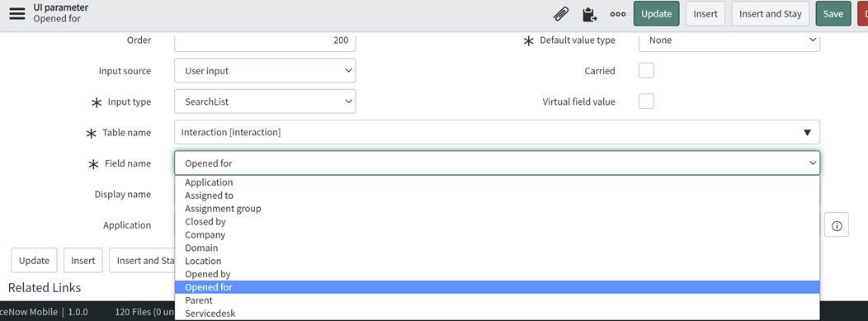The height and width of the screenshot is (321, 868).
Task: Open the hamburger context menu icon
Action: tap(17, 14)
